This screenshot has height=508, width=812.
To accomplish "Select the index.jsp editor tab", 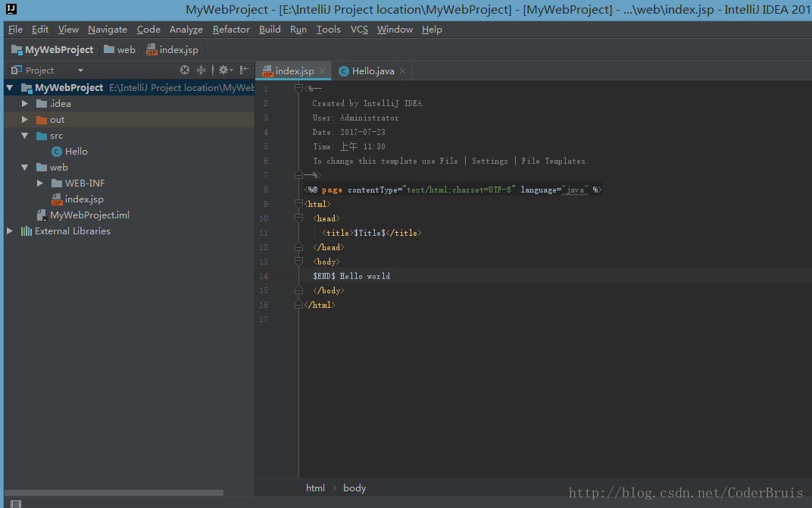I will 294,71.
